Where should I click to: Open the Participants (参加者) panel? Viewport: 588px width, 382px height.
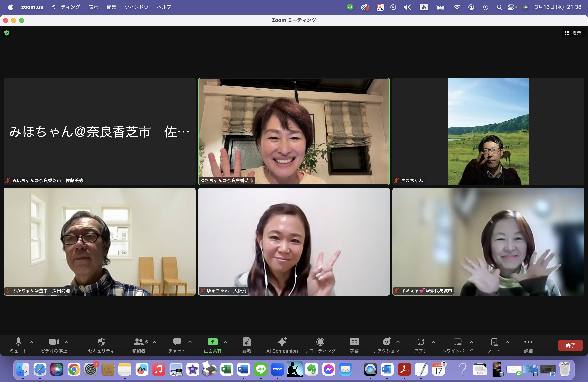click(139, 342)
